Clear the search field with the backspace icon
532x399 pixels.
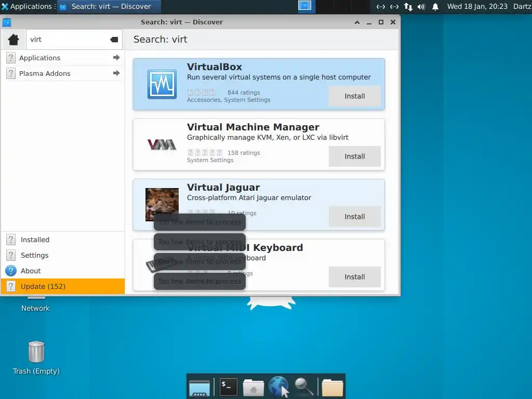(114, 39)
